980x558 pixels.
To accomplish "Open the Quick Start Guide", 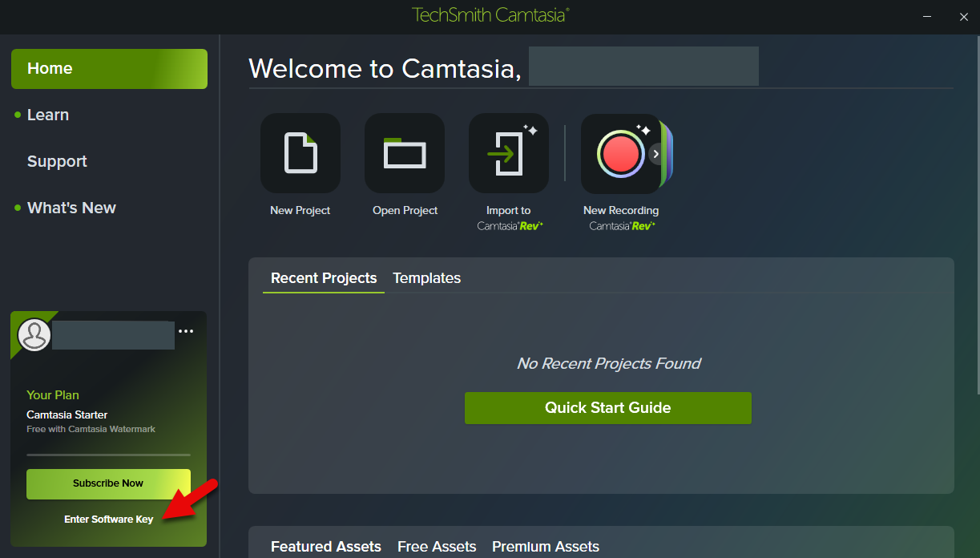I will pos(607,407).
